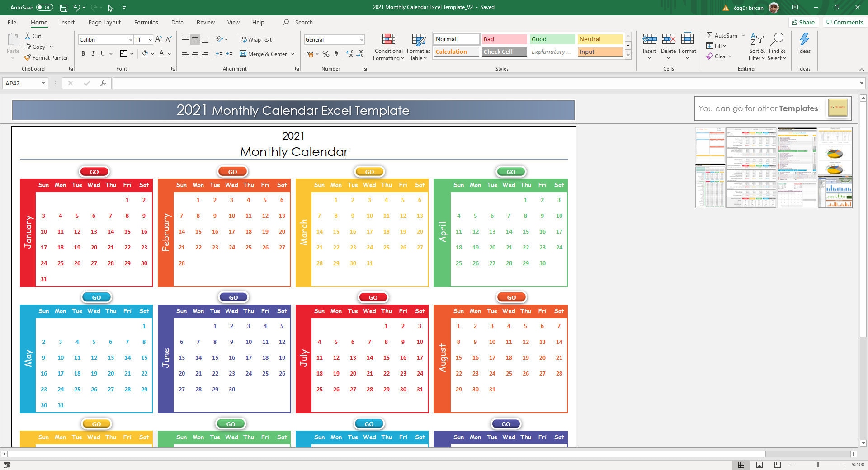Click the other Templates thumbnail image
Image resolution: width=868 pixels, height=470 pixels.
(x=774, y=168)
